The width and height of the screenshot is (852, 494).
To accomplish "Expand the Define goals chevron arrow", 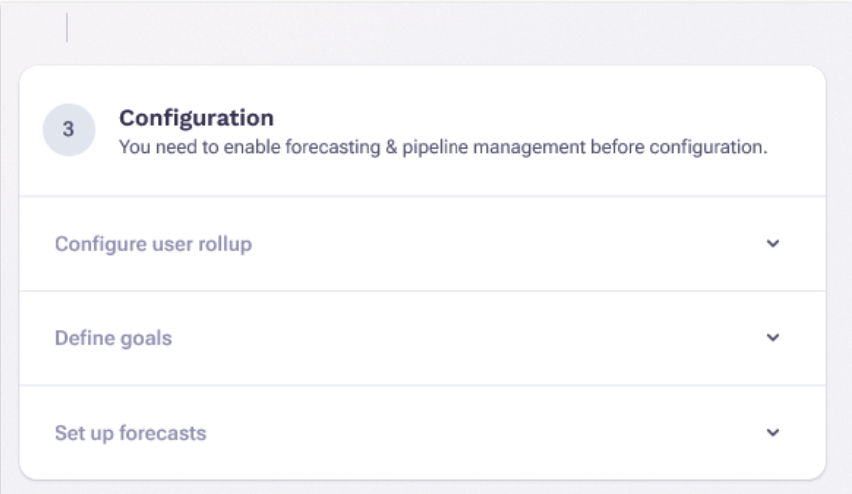I will (772, 338).
